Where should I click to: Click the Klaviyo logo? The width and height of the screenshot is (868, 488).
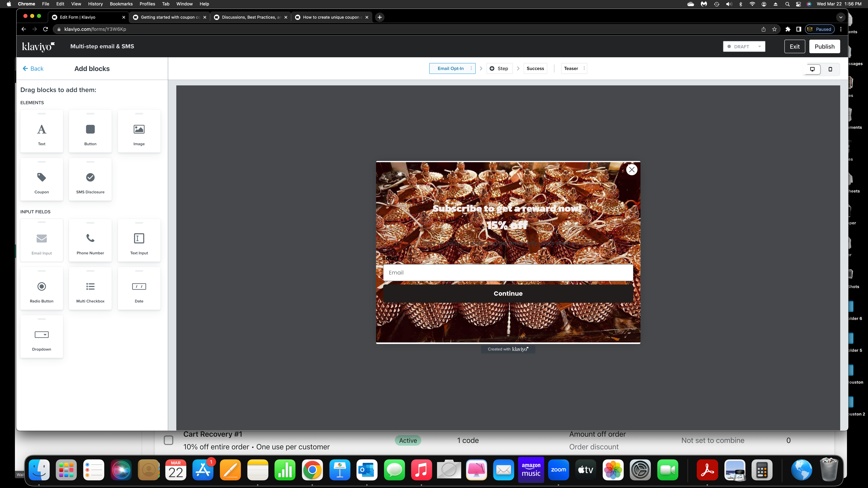(x=38, y=46)
